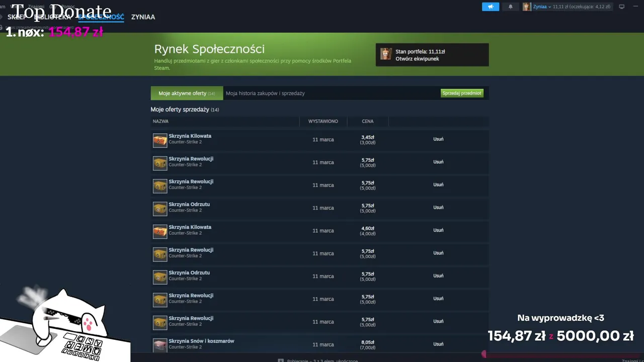The image size is (644, 362).
Task: Click the Skrzynia Kilowata icon priced 4,60zł
Action: pyautogui.click(x=160, y=232)
